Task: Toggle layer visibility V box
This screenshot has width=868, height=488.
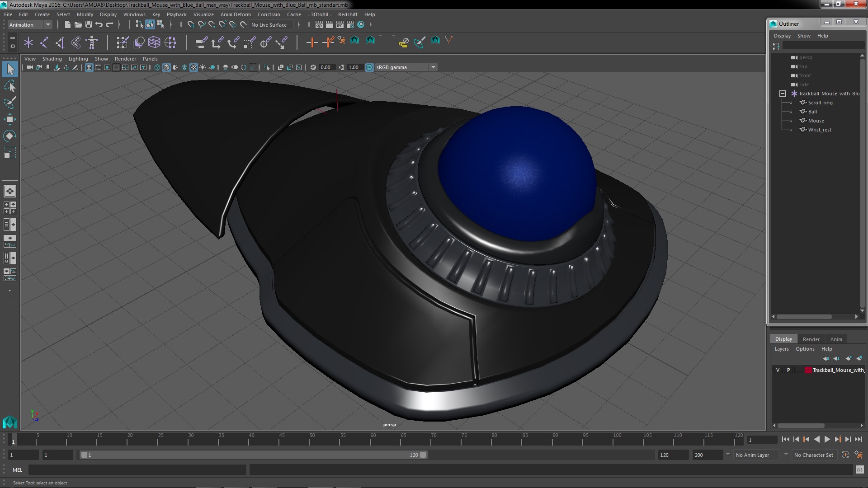Action: click(778, 370)
